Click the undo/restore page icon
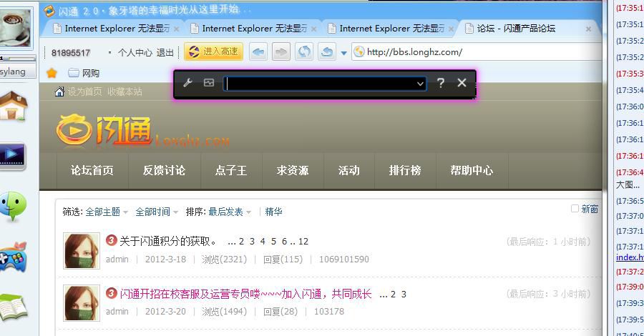Screen dimensions: 644x336 click(327, 51)
